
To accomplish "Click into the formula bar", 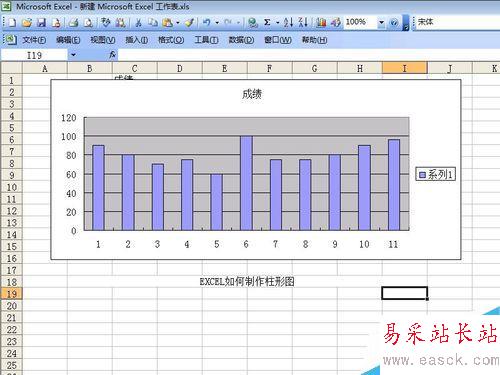I will [309, 55].
